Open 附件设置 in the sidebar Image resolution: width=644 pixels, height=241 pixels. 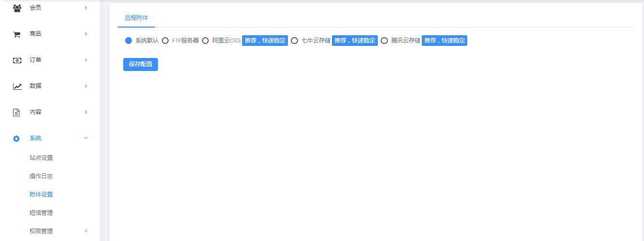coord(41,195)
